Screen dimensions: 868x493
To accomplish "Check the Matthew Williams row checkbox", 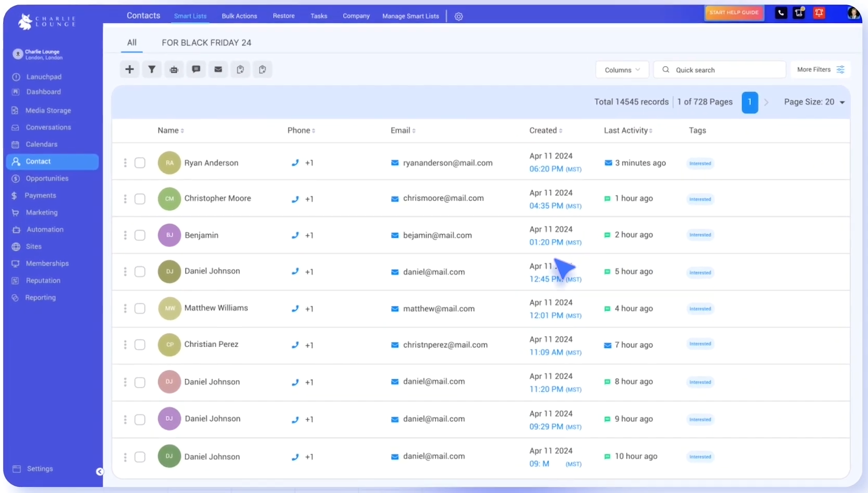I will click(140, 309).
